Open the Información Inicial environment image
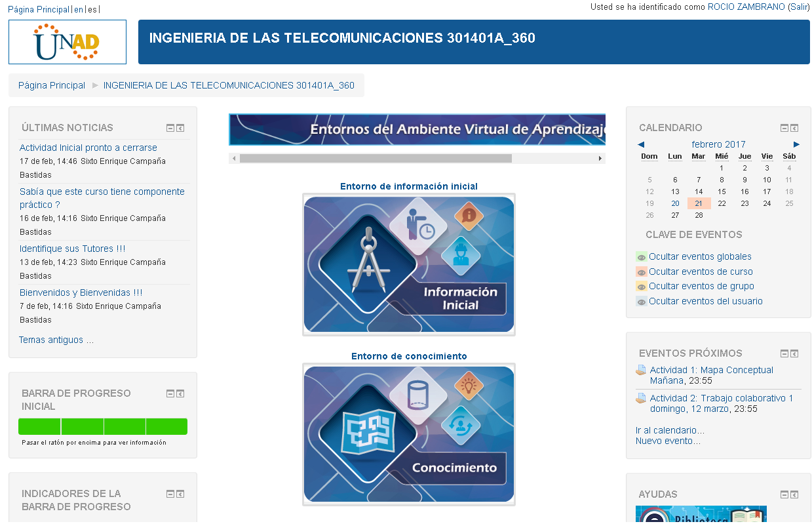 click(408, 264)
